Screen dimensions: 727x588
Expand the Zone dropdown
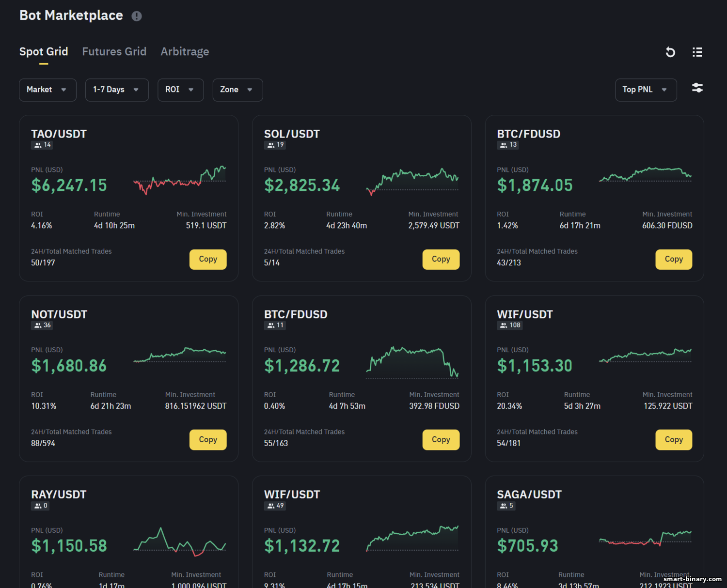[237, 90]
